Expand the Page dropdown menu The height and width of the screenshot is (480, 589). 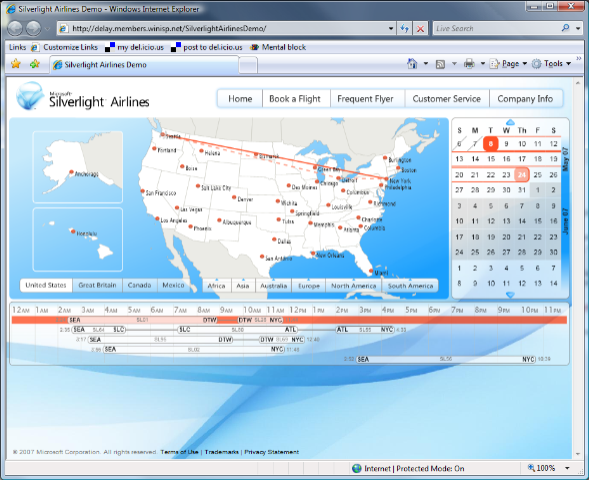click(x=509, y=64)
